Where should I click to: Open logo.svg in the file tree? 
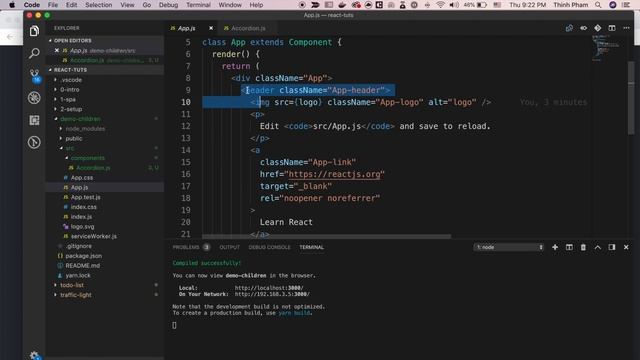82,227
